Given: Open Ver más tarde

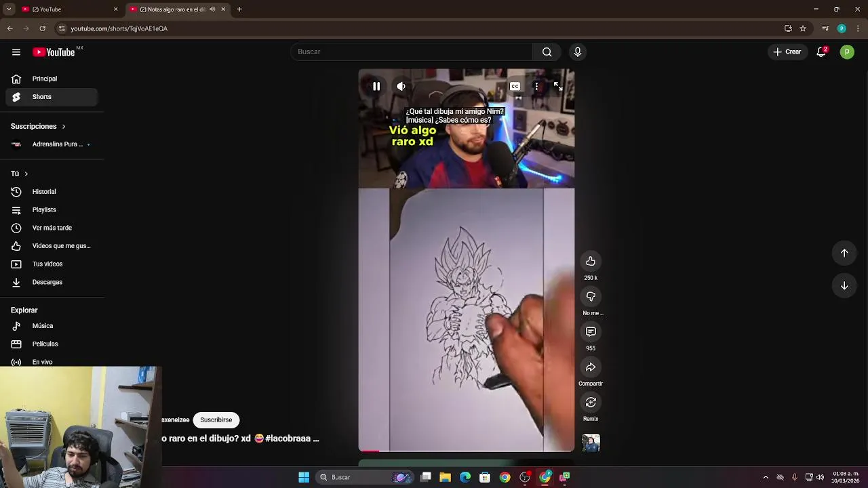Looking at the screenshot, I should click(52, 228).
